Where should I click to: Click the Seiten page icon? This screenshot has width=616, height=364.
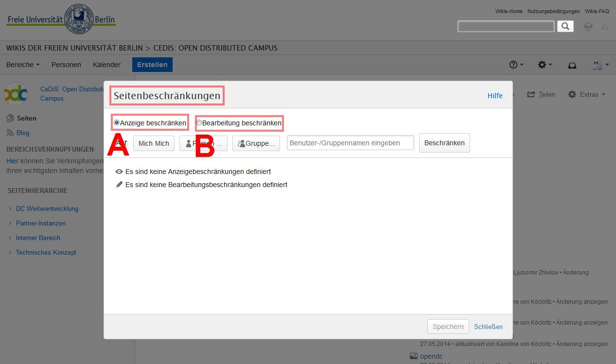[x=10, y=118]
